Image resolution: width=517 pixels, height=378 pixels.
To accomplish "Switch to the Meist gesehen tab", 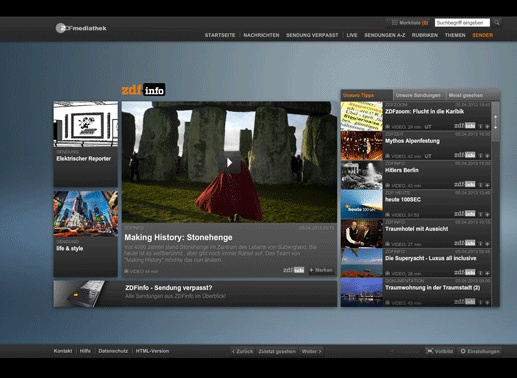I will (473, 95).
